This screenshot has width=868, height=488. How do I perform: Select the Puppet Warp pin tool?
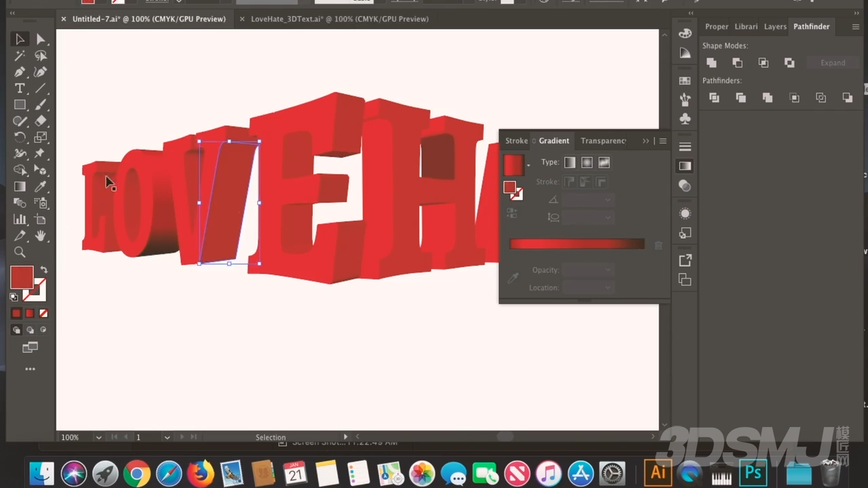pyautogui.click(x=41, y=154)
